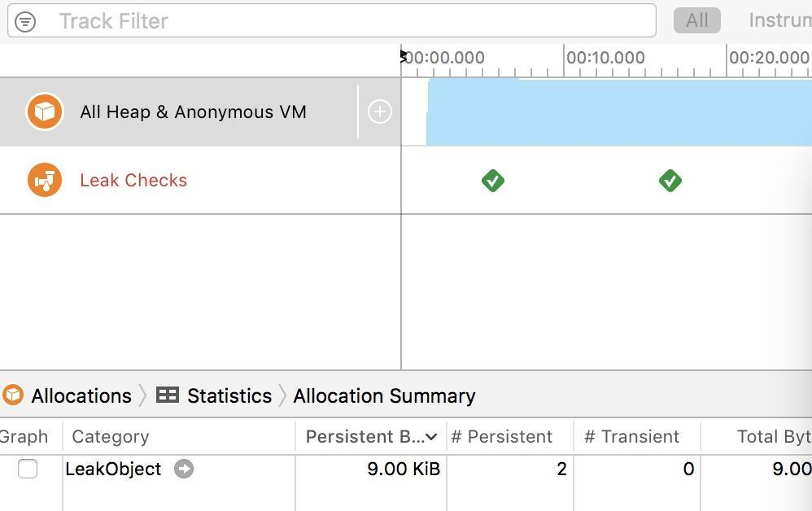Screen dimensions: 812x511
Task: Click the All Heap & Anonymous VM instrument icon
Action: [x=45, y=111]
